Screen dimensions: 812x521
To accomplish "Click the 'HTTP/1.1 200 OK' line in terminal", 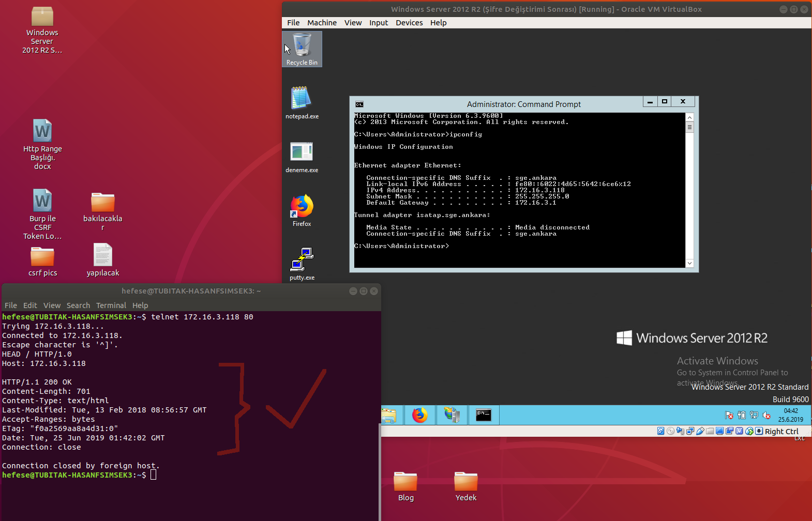I will pos(37,382).
